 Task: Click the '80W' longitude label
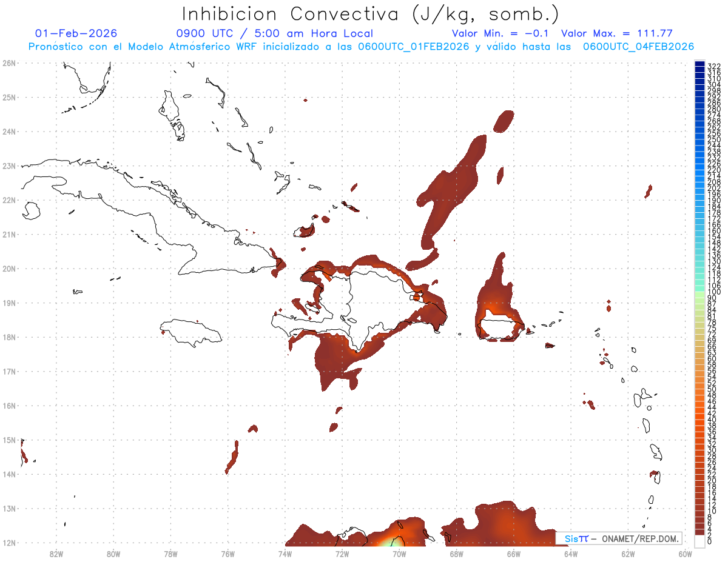[x=113, y=553]
